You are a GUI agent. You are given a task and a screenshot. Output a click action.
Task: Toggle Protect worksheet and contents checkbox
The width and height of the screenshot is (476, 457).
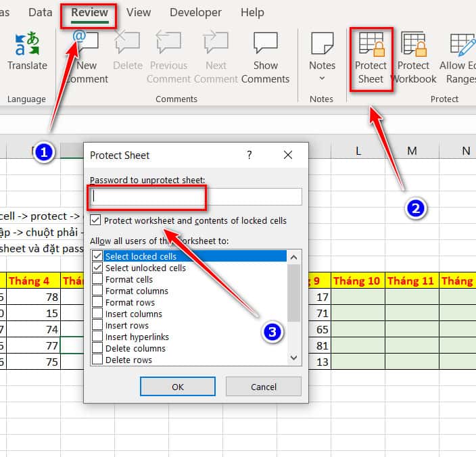point(96,220)
